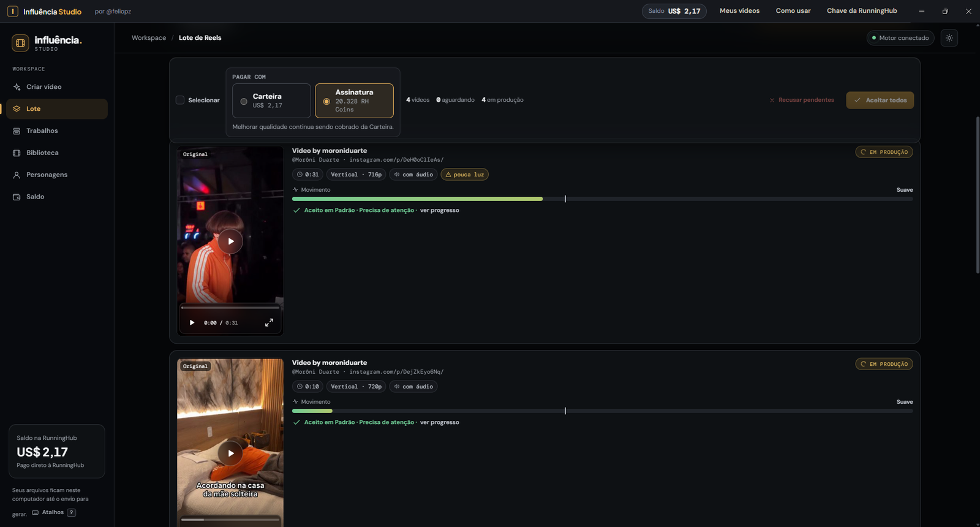Viewport: 980px width, 527px height.
Task: Click 'Aceitar todos' button
Action: pyautogui.click(x=880, y=100)
